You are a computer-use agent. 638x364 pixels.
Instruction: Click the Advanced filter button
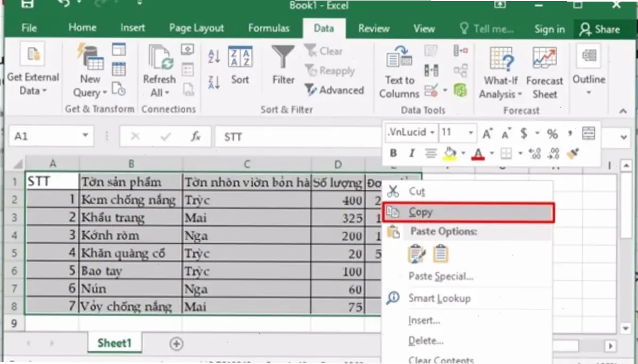334,90
